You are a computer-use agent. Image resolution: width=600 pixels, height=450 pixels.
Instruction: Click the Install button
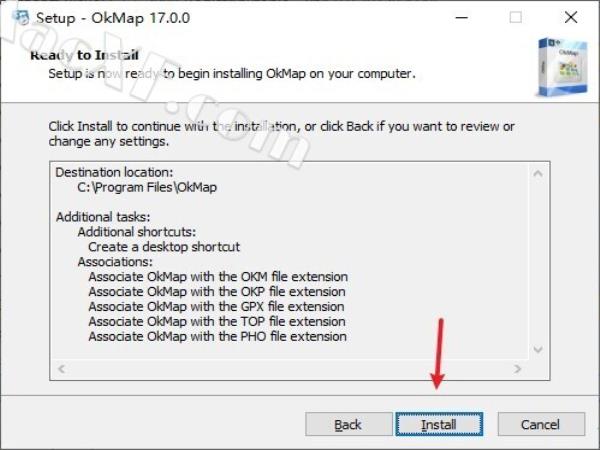click(438, 425)
